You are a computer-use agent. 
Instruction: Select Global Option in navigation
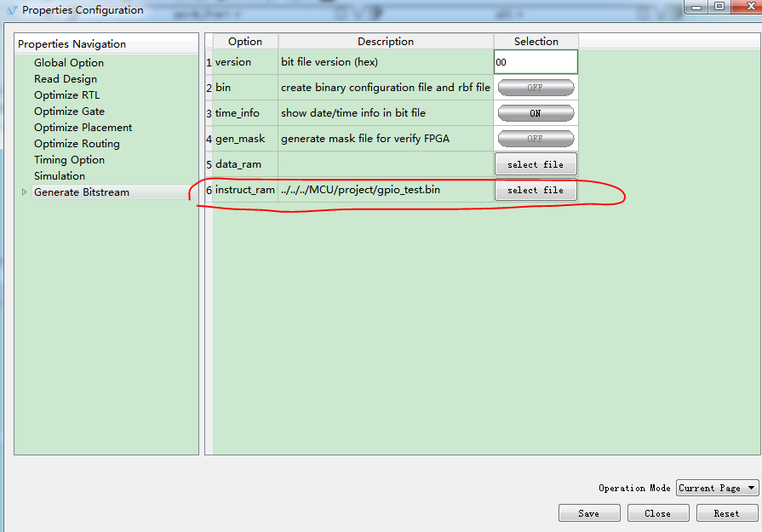pyautogui.click(x=69, y=63)
